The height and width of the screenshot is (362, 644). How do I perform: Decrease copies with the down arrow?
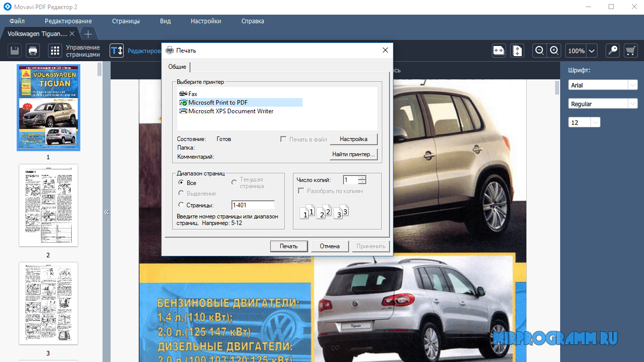[x=362, y=182]
